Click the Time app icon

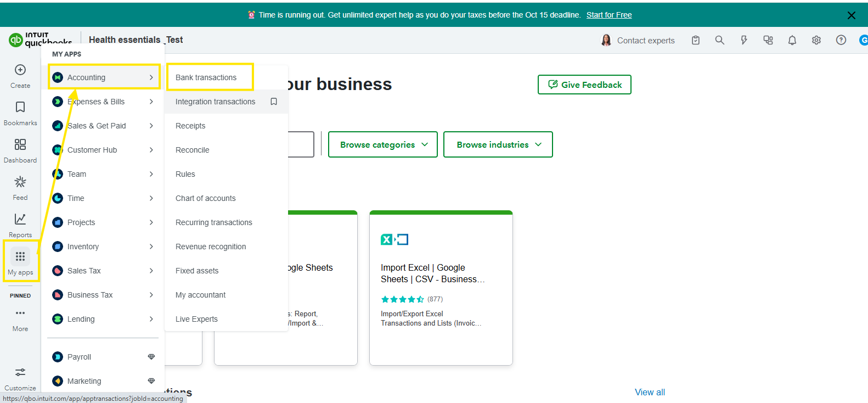click(58, 198)
